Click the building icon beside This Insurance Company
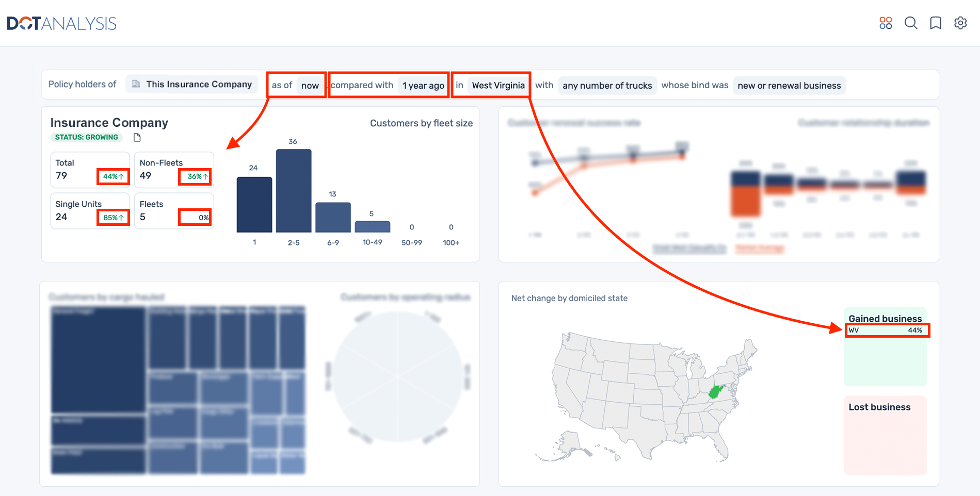The image size is (980, 496). 136,84
